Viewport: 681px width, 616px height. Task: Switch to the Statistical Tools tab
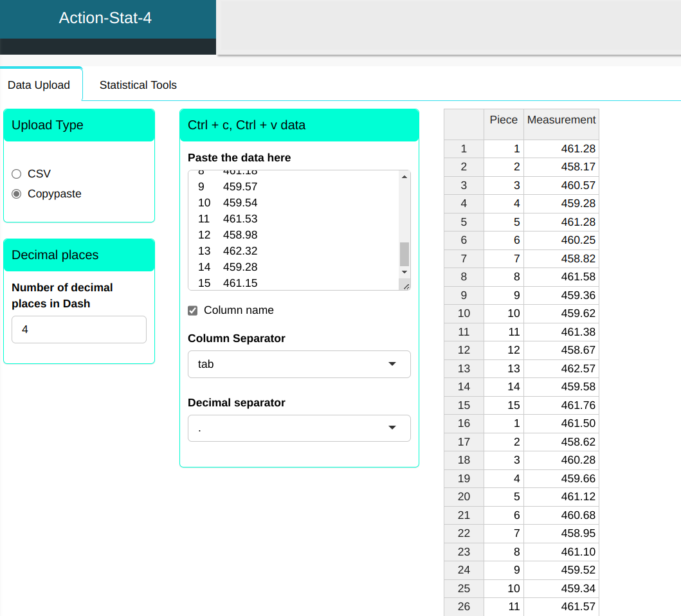click(x=138, y=85)
